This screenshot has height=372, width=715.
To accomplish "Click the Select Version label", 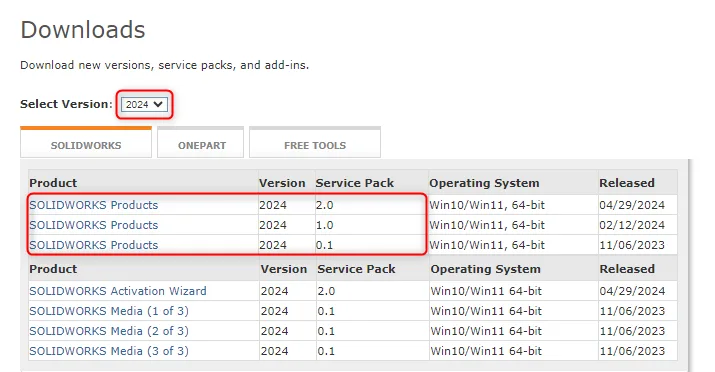I will point(66,104).
